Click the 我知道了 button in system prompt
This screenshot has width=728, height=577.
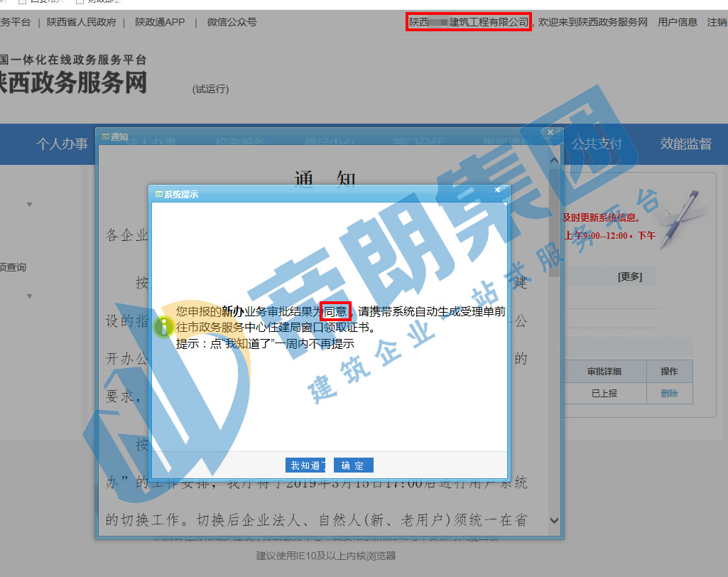(x=305, y=465)
